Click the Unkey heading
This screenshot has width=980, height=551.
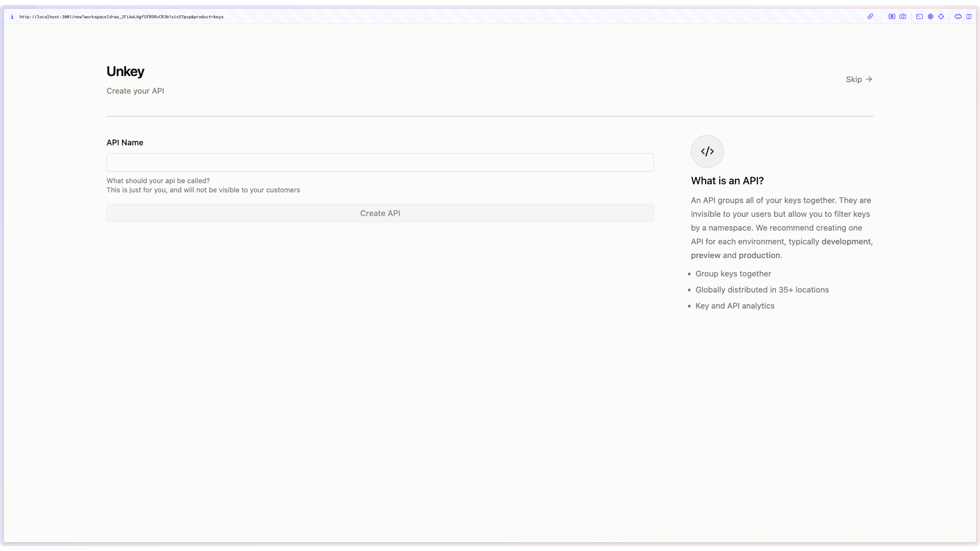point(125,72)
